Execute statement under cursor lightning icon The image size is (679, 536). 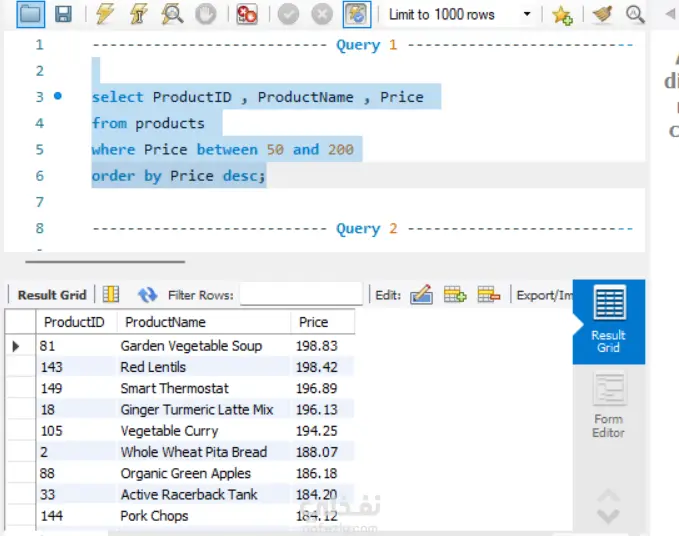pyautogui.click(x=138, y=14)
